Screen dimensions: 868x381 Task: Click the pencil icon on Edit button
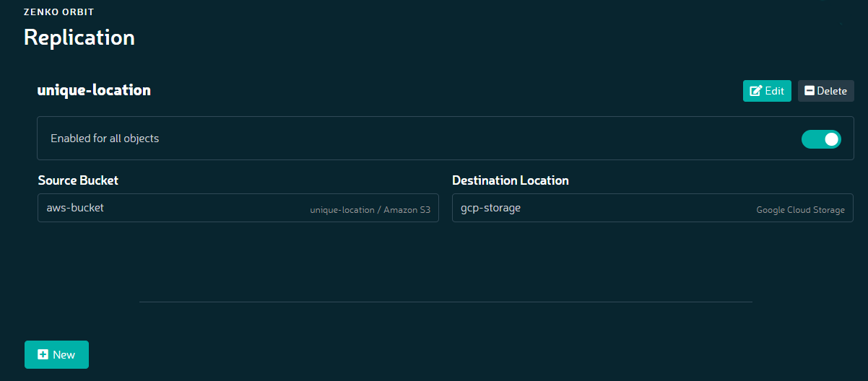(756, 91)
